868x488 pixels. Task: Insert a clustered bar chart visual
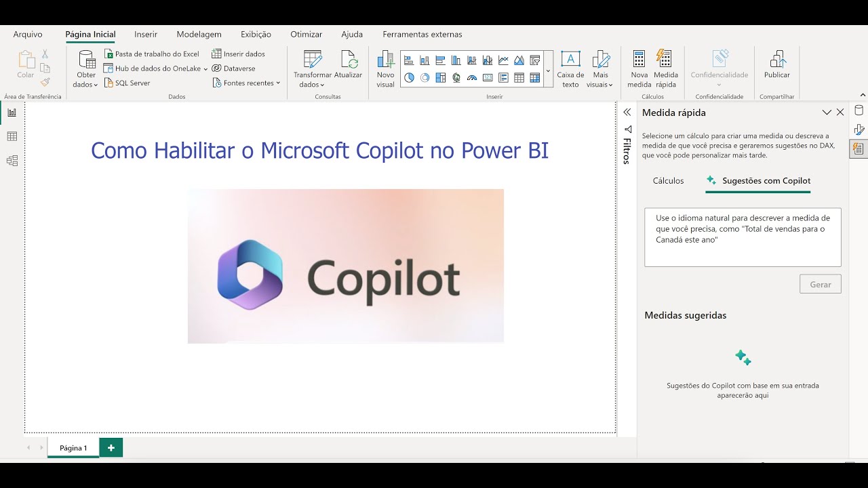[x=440, y=60]
